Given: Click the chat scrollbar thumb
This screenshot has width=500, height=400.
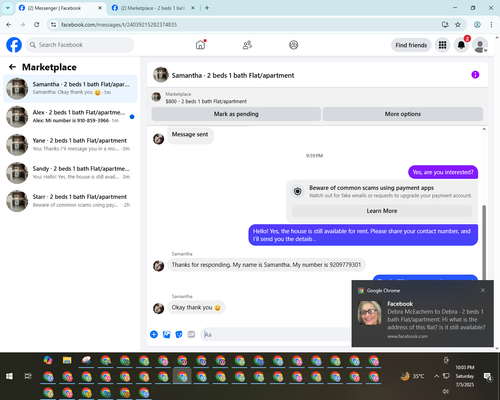Looking at the screenshot, I should [484, 242].
